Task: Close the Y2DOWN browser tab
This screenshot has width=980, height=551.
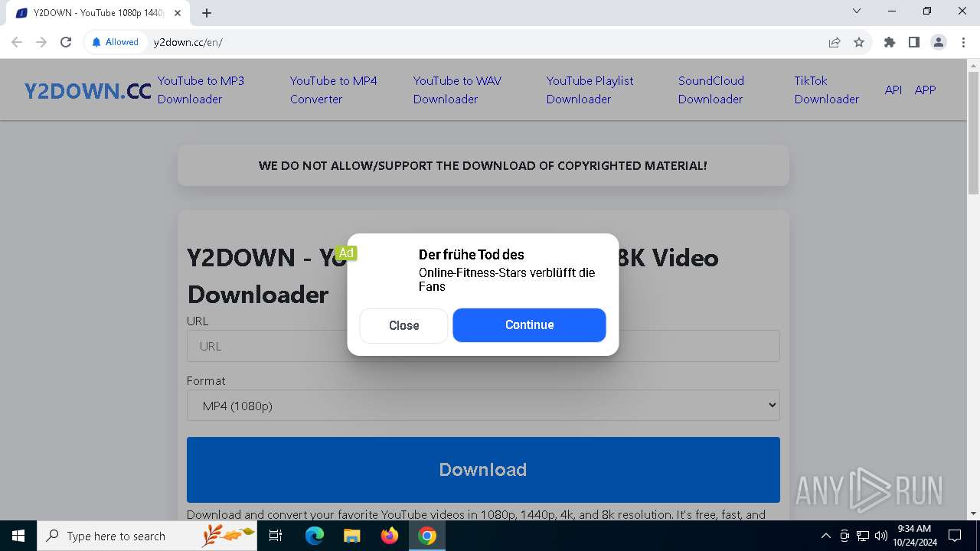Action: [178, 13]
